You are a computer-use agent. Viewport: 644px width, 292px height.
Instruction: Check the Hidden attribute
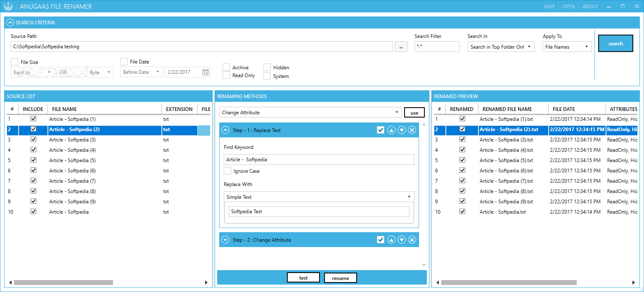coord(267,67)
